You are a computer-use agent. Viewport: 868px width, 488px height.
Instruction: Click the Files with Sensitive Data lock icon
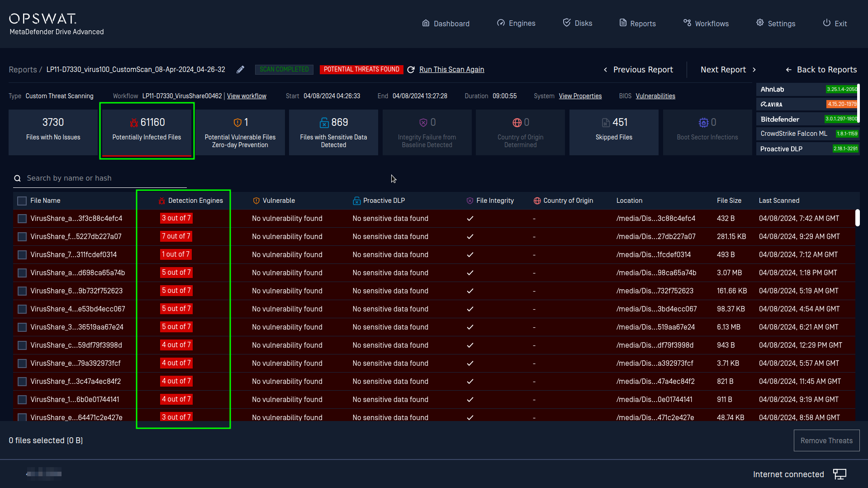(x=324, y=123)
